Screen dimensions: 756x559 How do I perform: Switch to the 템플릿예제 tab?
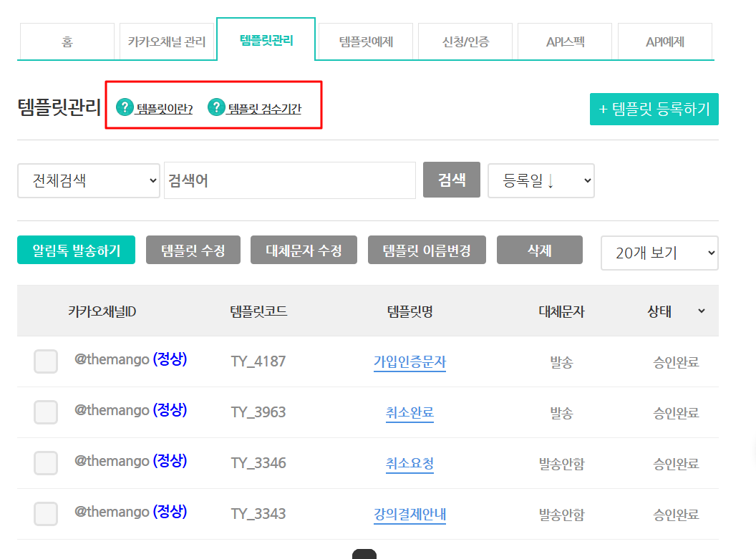pyautogui.click(x=366, y=42)
